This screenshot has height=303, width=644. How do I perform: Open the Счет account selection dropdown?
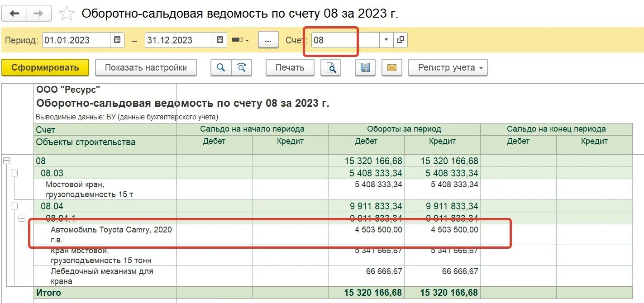pos(386,40)
